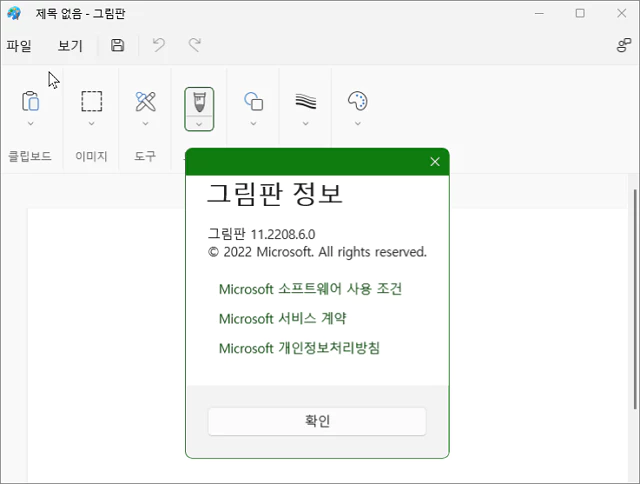The image size is (640, 484).
Task: Open the 보기 menu
Action: (70, 45)
